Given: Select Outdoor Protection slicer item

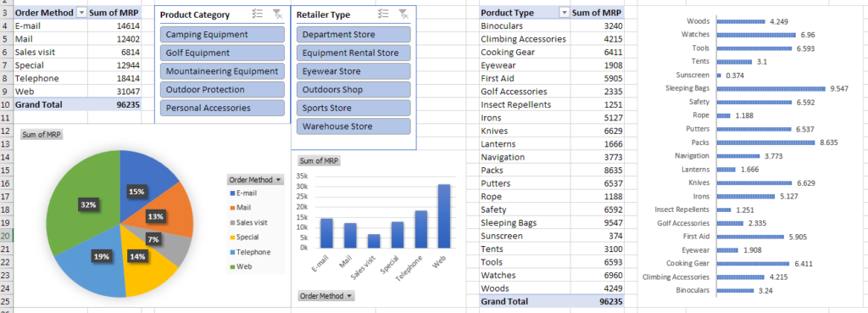Looking at the screenshot, I should (x=223, y=89).
